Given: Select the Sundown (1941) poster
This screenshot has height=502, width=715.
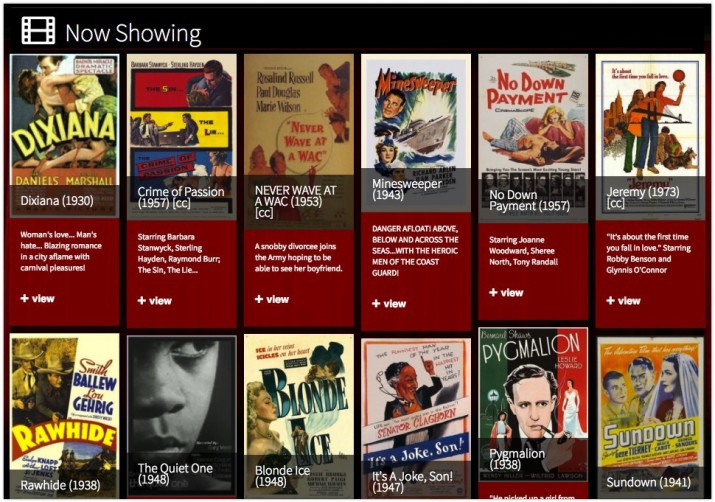Looking at the screenshot, I should click(650, 400).
